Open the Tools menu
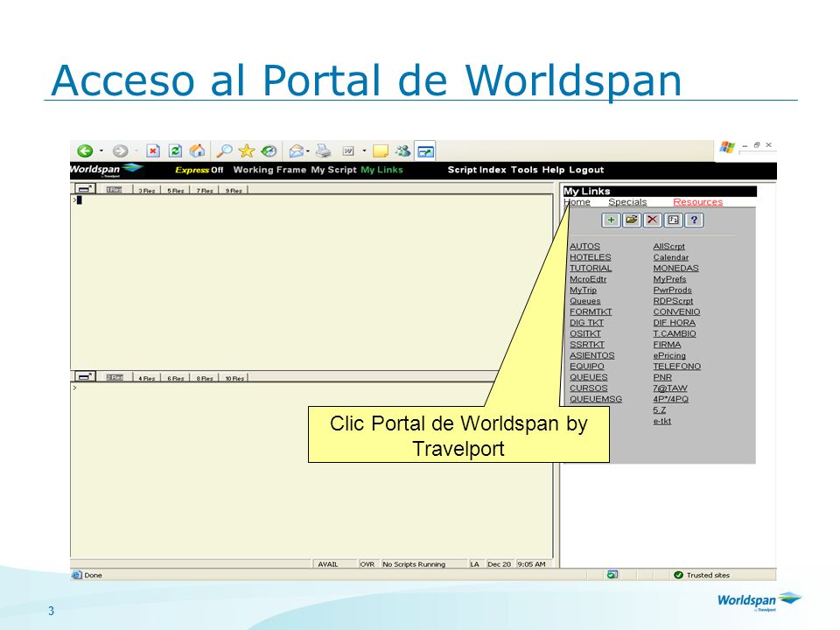This screenshot has width=840, height=630. [524, 170]
